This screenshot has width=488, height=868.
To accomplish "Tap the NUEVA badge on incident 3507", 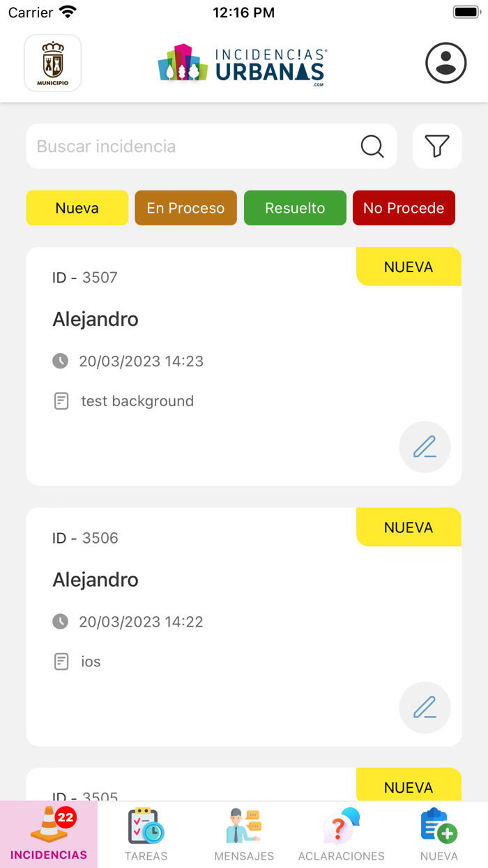I will pos(409,267).
